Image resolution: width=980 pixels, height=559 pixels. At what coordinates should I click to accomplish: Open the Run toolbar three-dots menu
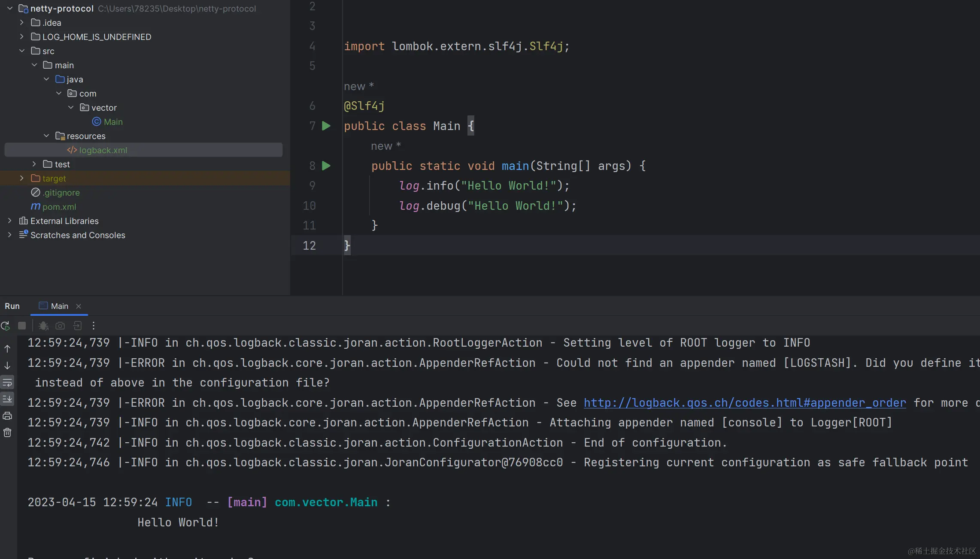[93, 326]
